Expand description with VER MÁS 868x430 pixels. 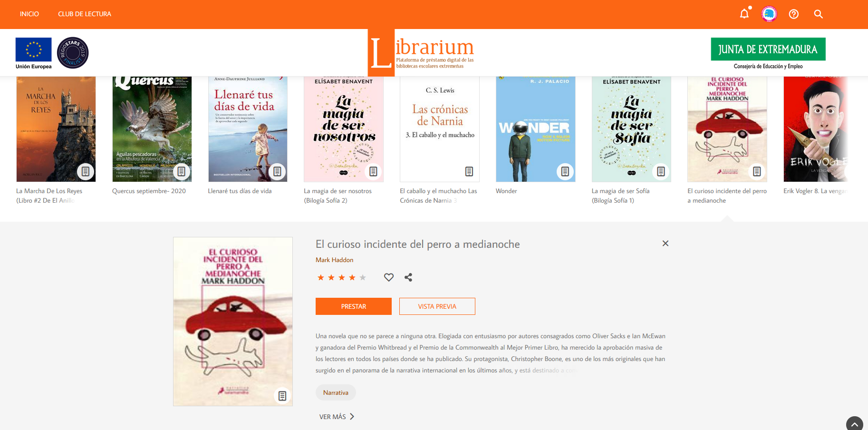(337, 417)
